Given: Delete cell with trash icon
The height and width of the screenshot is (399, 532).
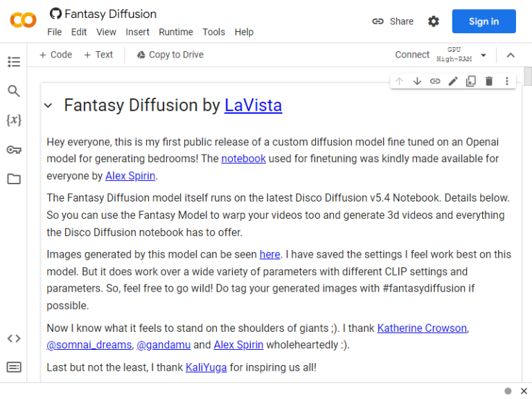Looking at the screenshot, I should coord(489,81).
